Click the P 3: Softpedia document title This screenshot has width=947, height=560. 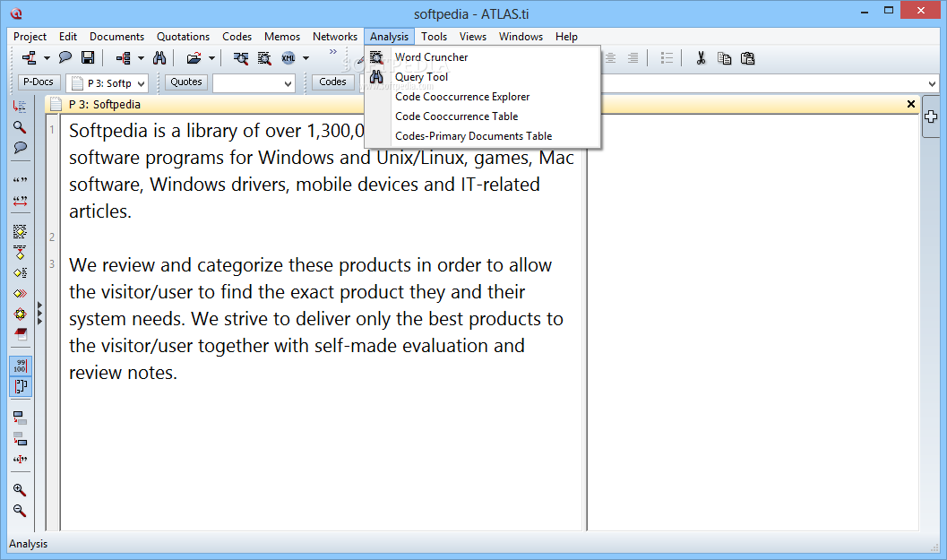[105, 104]
